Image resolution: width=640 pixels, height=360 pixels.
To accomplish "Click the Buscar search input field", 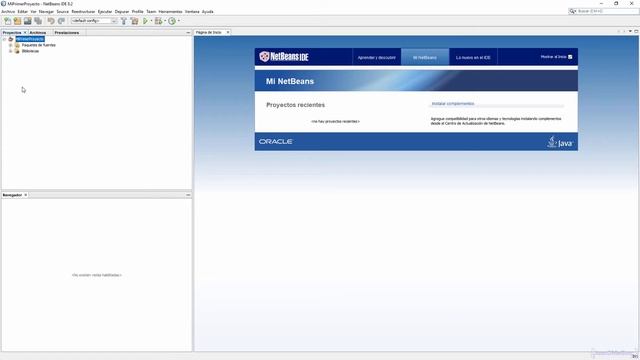I will tap(607, 11).
